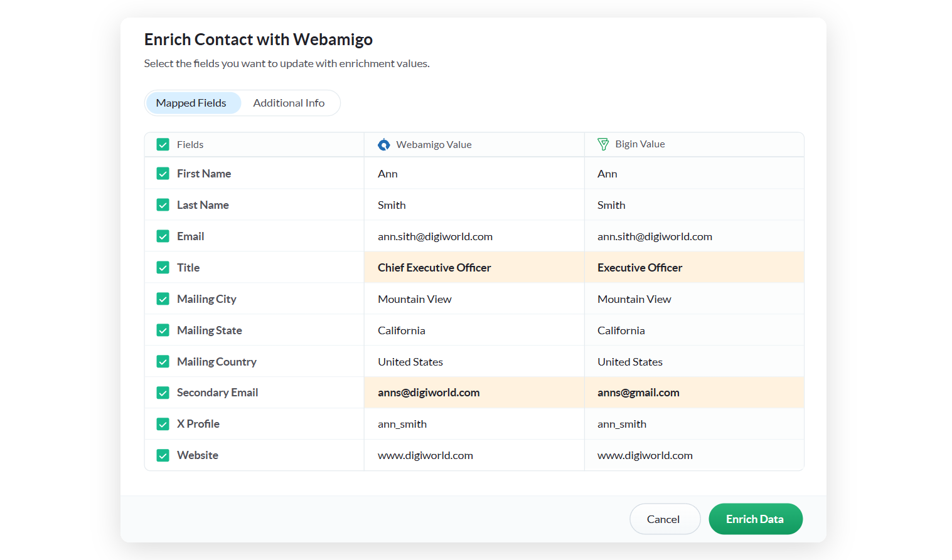Toggle the Title field checkbox

coord(163,268)
